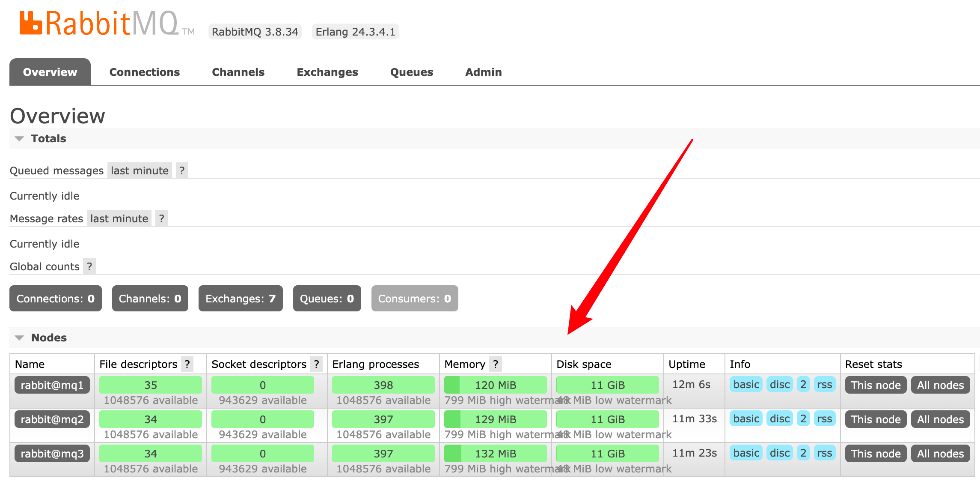Click the File descriptors help icon
980x490 pixels.
coord(187,364)
